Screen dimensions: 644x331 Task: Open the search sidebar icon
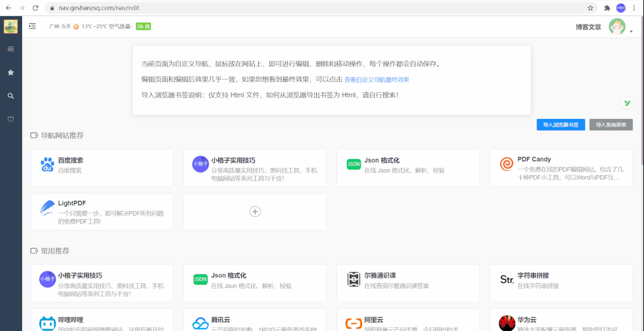[x=11, y=96]
